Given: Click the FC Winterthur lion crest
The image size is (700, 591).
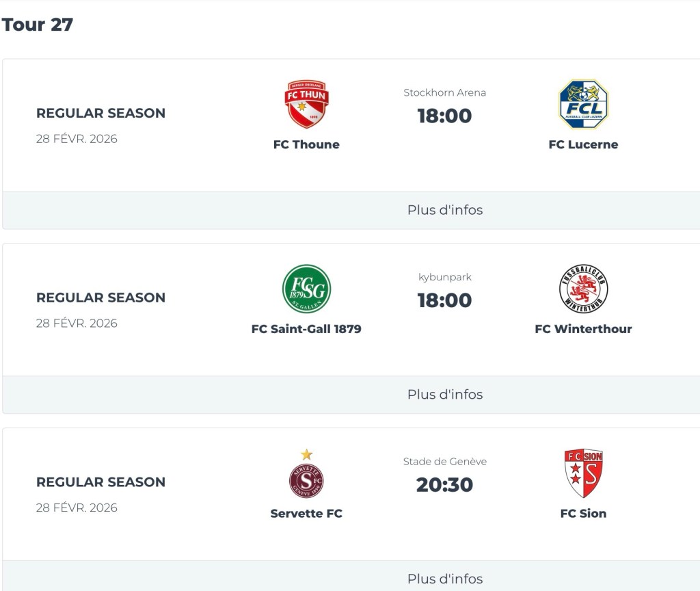Looking at the screenshot, I should coord(583,289).
